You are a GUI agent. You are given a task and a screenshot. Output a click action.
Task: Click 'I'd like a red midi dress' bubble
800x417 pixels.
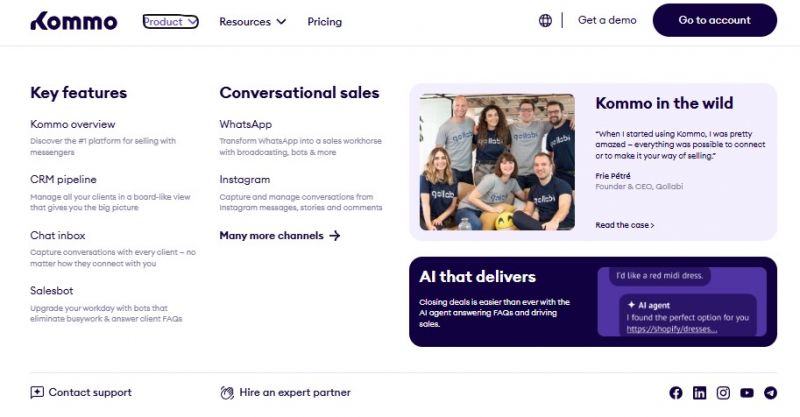659,276
